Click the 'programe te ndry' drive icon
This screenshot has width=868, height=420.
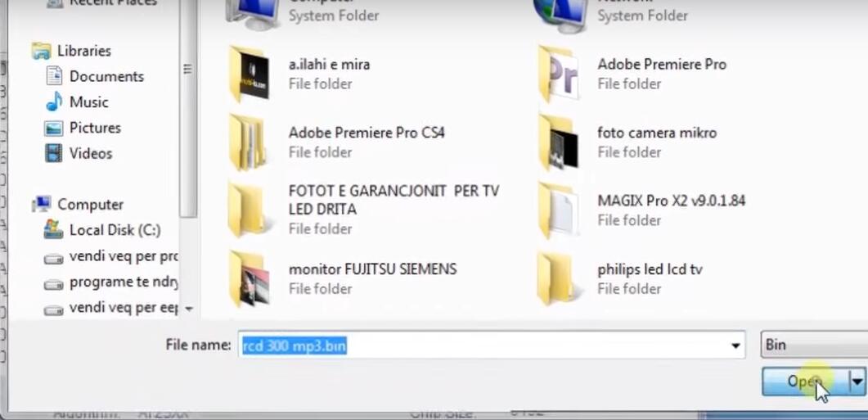pos(54,284)
